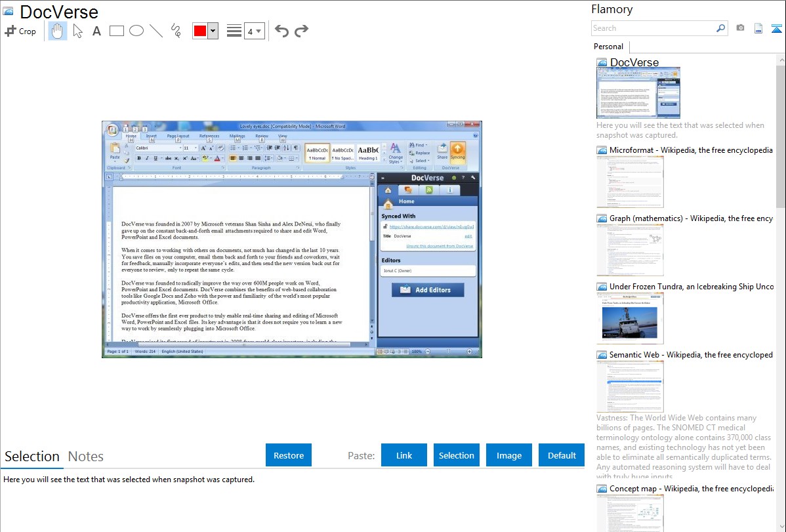Click the Bold button in Word ribbon
This screenshot has height=532, width=786.
pos(139,159)
